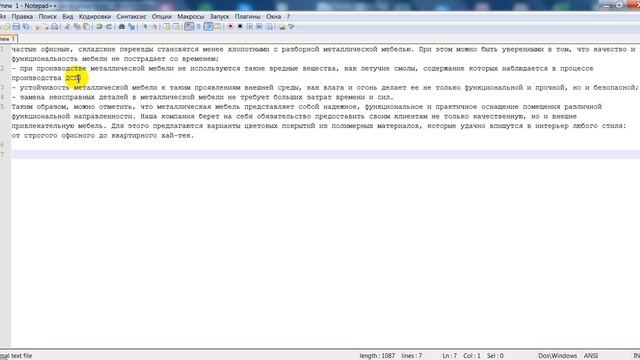Toggle Show All Characters pilcrow icon
This screenshot has height=360, width=640.
[198, 27]
